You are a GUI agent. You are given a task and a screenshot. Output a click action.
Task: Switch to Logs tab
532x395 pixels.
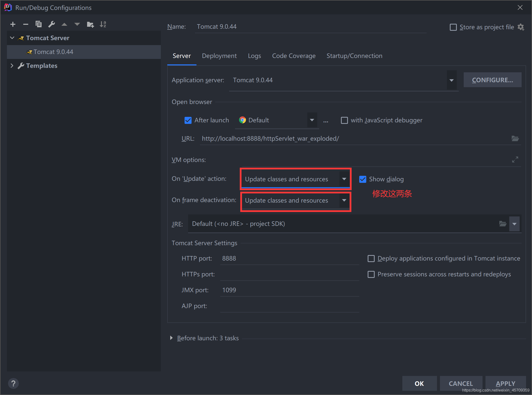[x=254, y=56]
